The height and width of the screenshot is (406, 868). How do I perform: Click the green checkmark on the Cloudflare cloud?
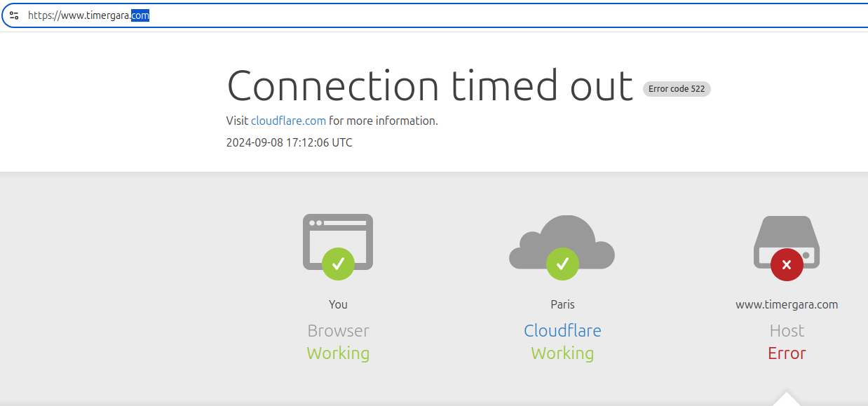point(562,265)
